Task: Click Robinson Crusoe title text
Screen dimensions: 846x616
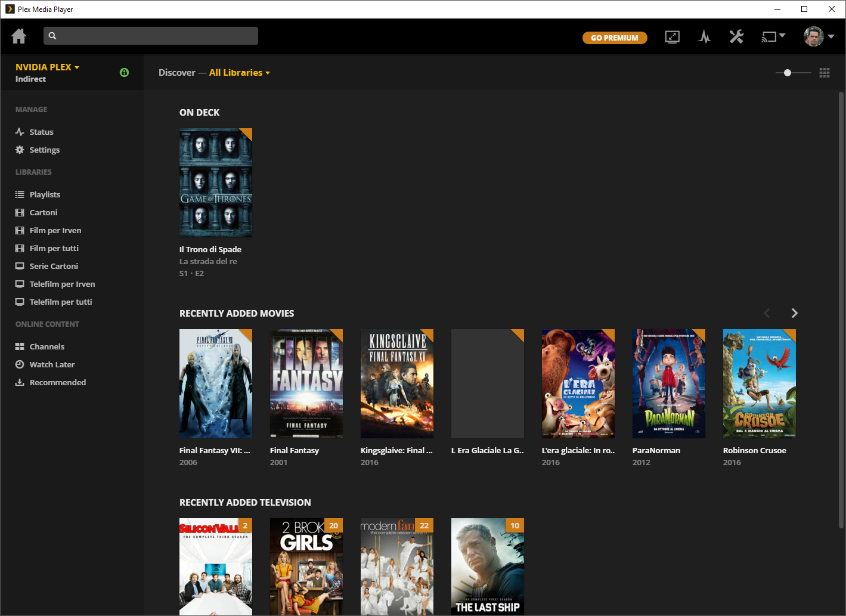Action: (755, 450)
